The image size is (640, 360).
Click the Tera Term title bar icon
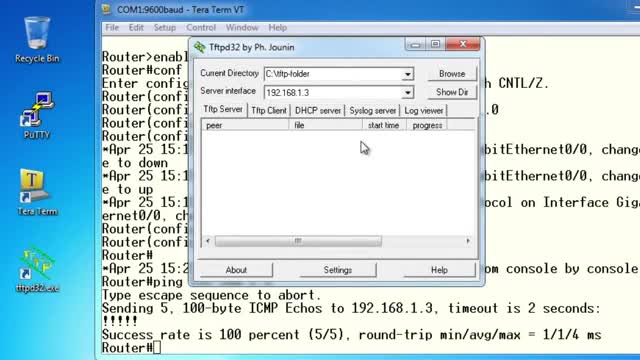tap(107, 9)
